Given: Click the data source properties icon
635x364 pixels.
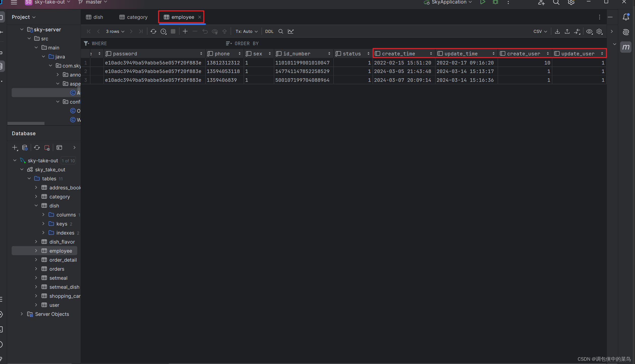Looking at the screenshot, I should point(25,148).
